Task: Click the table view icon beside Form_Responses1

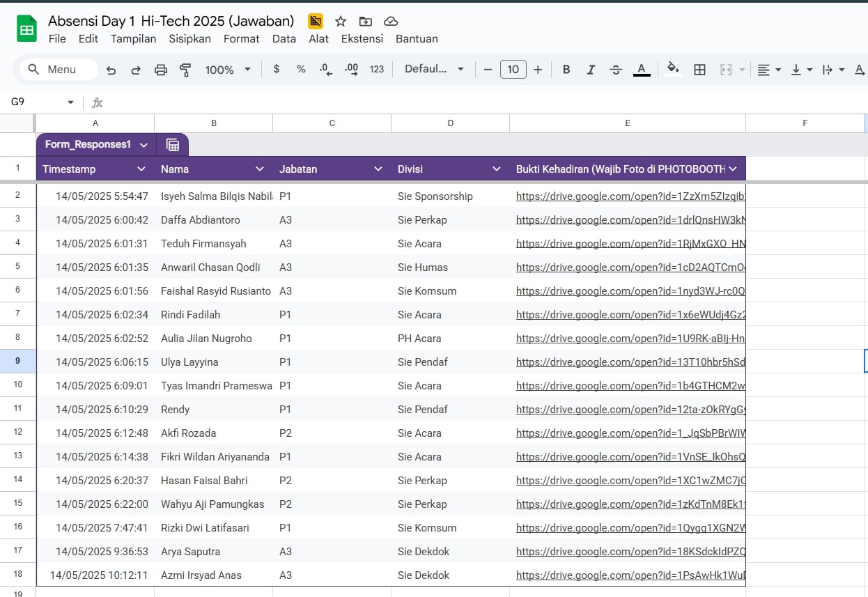Action: [173, 145]
